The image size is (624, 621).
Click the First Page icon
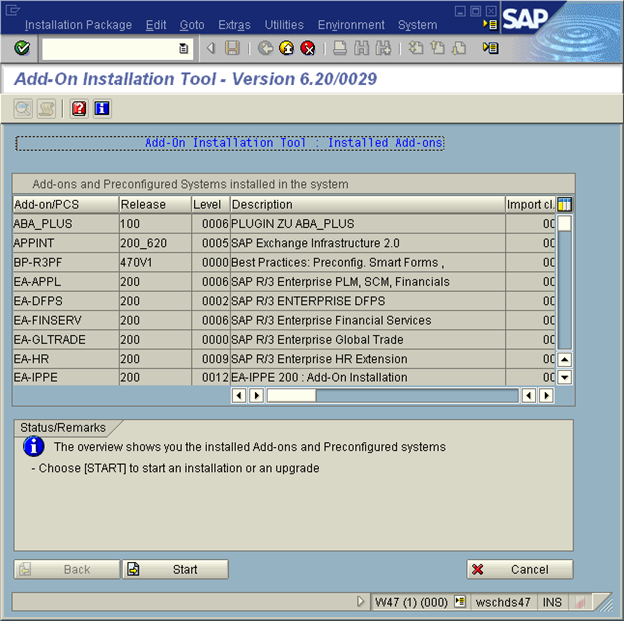coord(416,48)
